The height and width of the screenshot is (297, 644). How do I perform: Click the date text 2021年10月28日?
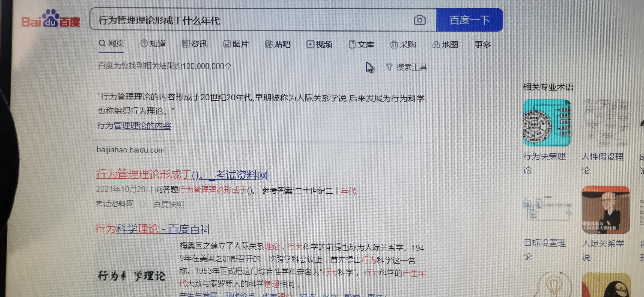(x=124, y=189)
